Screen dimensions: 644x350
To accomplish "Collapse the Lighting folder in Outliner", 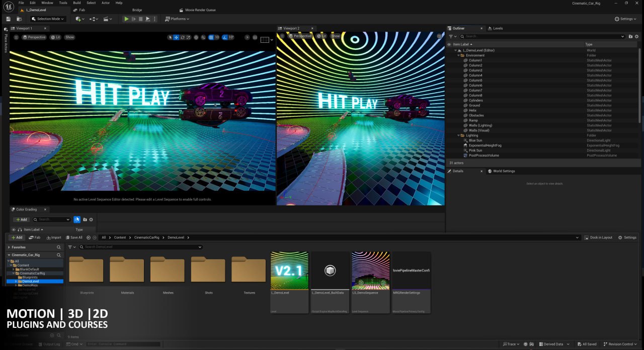I will pos(459,135).
